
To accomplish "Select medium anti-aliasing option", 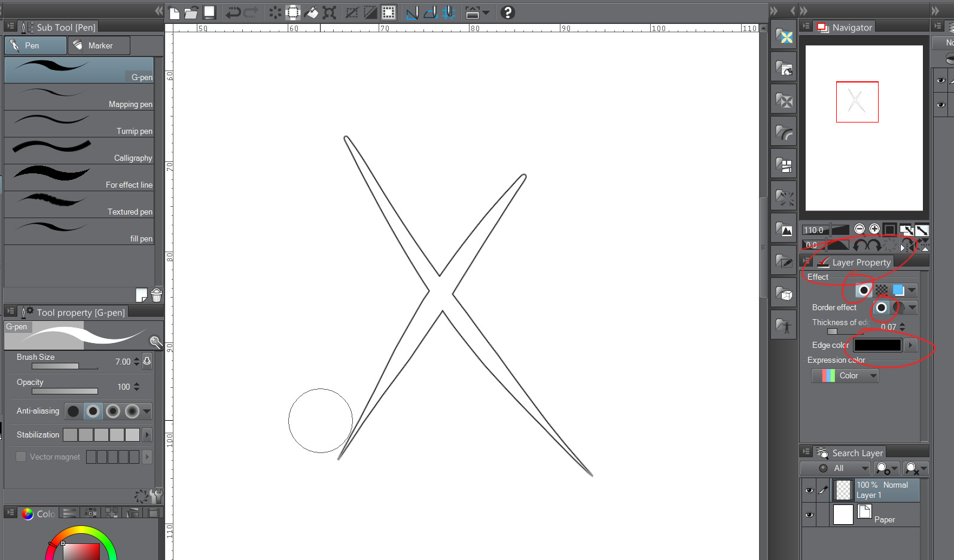I will tap(112, 411).
